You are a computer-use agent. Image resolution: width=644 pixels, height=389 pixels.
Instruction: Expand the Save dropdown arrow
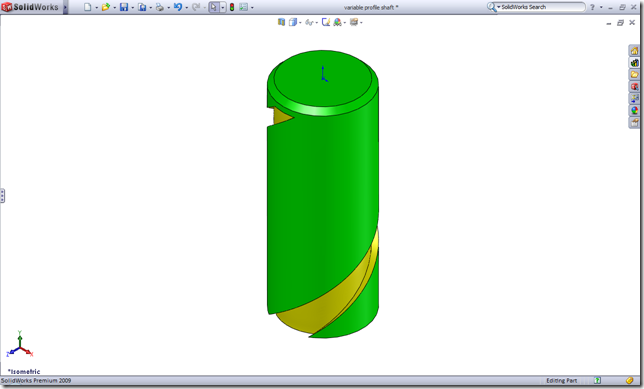coord(132,7)
